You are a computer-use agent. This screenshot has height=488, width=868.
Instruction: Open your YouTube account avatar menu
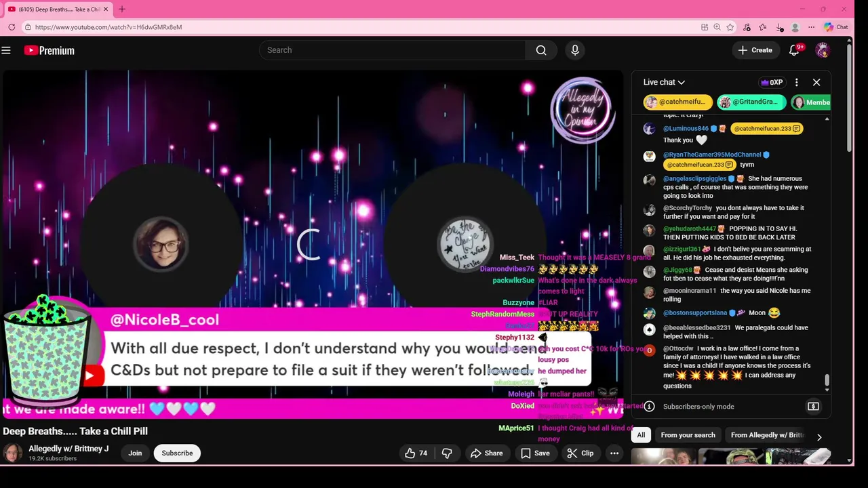coord(823,50)
